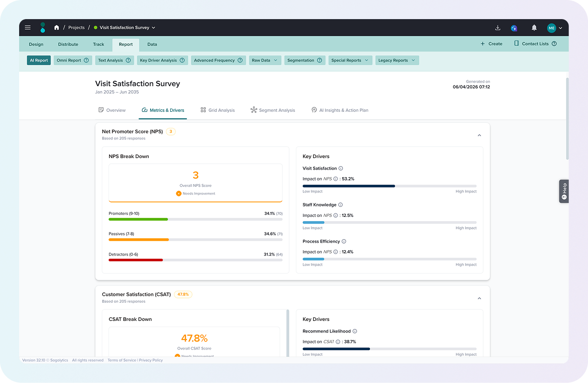Viewport: 588px width, 383px height.
Task: Click the Create button
Action: tap(491, 44)
